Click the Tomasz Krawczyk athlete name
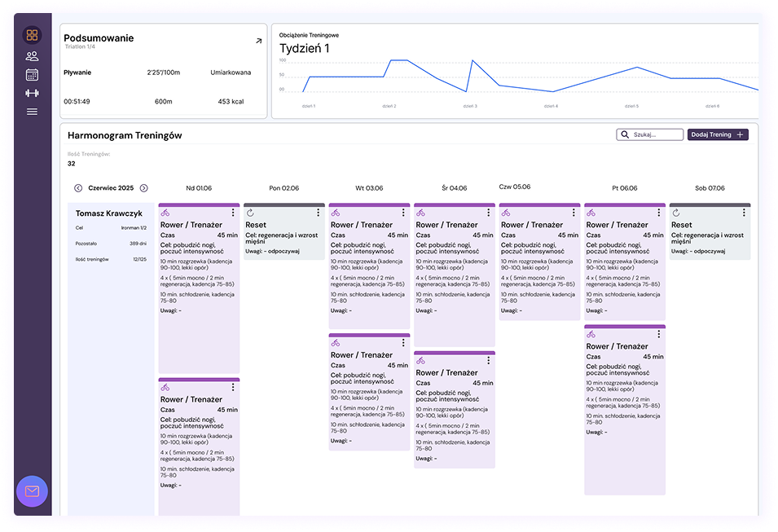778x532 pixels. coord(109,213)
